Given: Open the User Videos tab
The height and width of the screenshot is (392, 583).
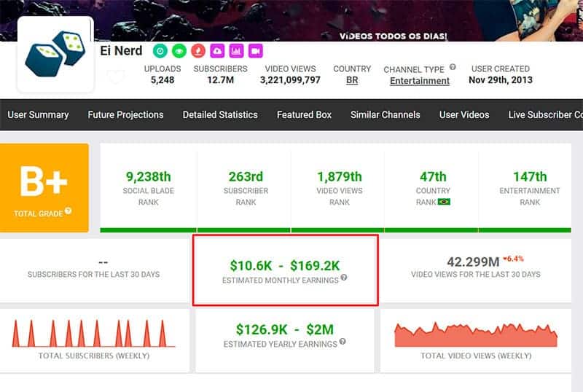Looking at the screenshot, I should pyautogui.click(x=464, y=114).
